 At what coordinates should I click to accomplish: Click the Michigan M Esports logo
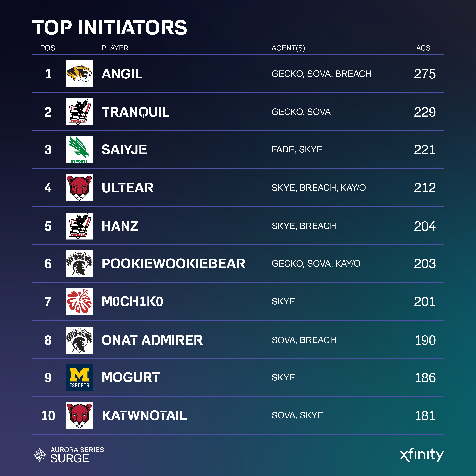79,377
